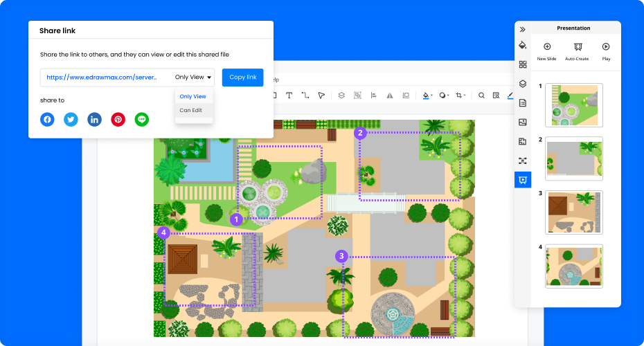This screenshot has width=644, height=346.
Task: Share the link to Facebook
Action: [47, 119]
